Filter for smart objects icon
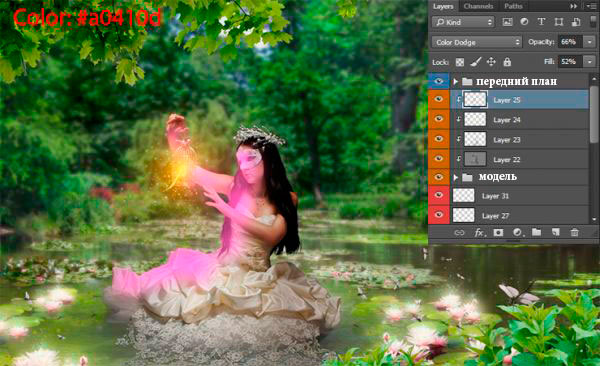Viewport: 600px width, 366px height. tap(576, 22)
